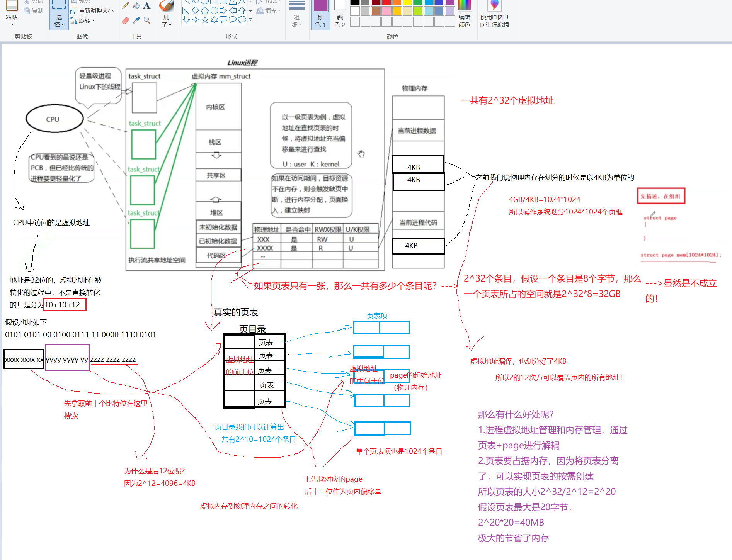Choose the up arrow shape
Screen dimensions: 732x560
242,10
